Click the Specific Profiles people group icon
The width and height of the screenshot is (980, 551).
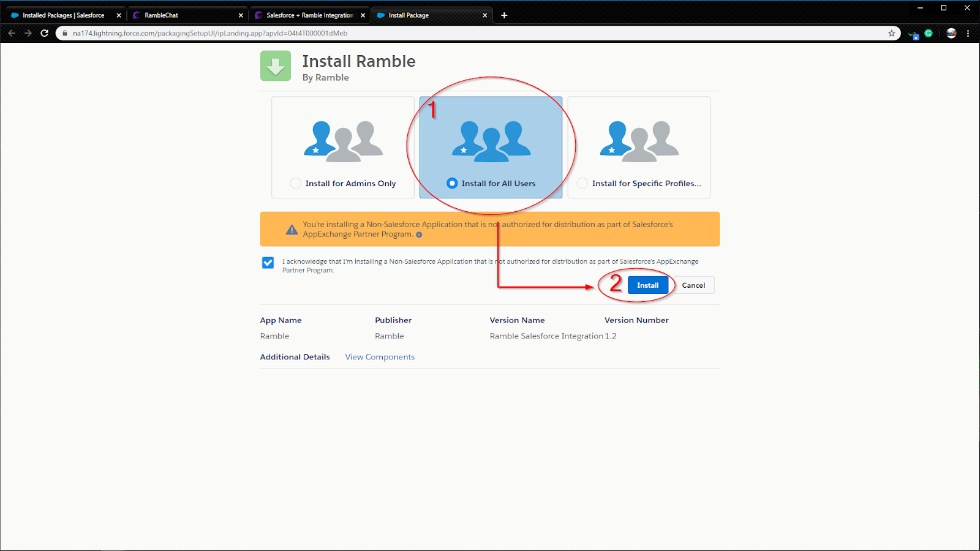(x=639, y=141)
